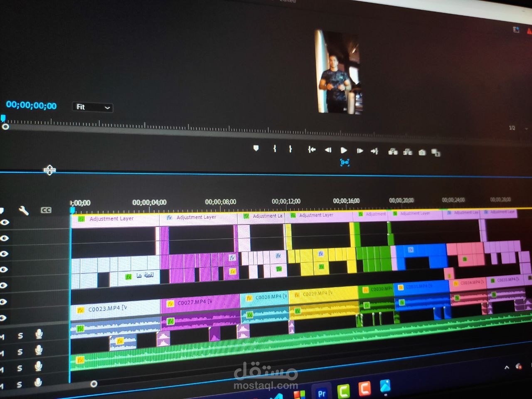Open Timeline display settings wrench
The image size is (532, 399).
pyautogui.click(x=24, y=211)
